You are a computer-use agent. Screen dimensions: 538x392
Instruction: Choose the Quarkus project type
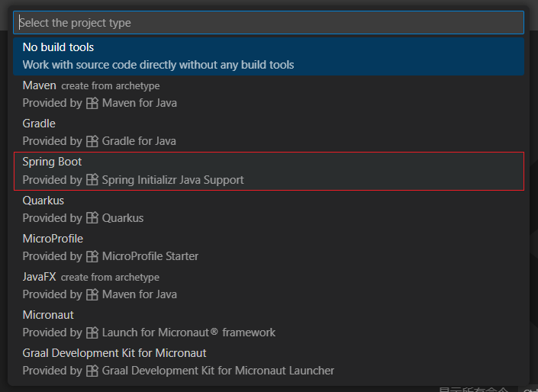coord(269,209)
